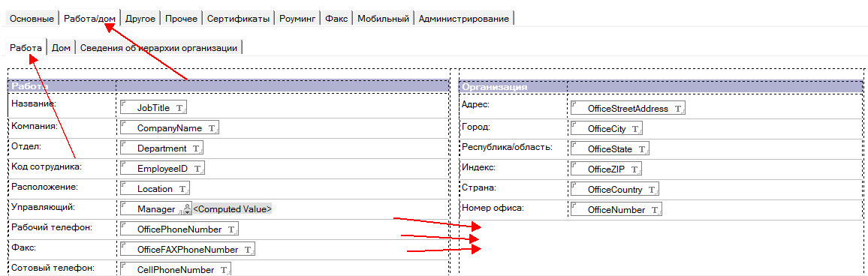Screen dimensions: 868x276
Task: Click the names picker icon in Manager field
Action: [x=186, y=209]
